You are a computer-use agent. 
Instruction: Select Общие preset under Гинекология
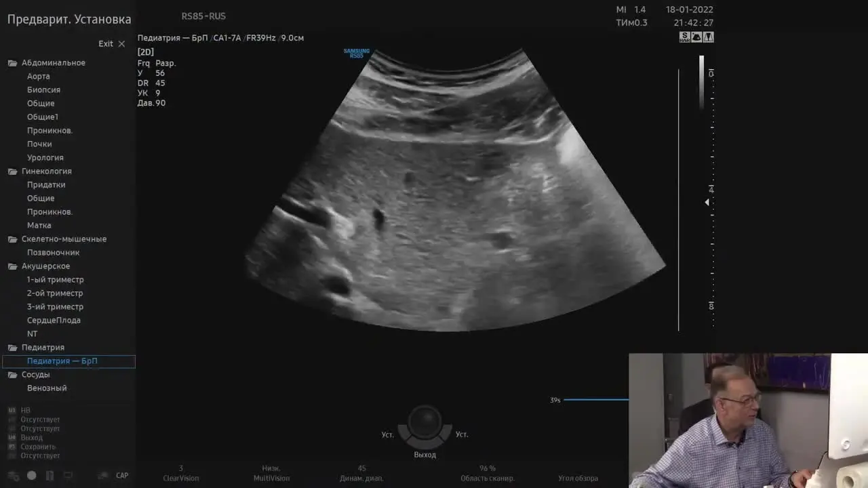pyautogui.click(x=41, y=199)
